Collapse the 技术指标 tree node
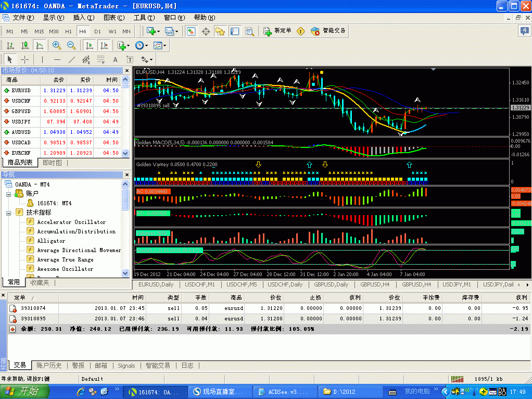 (9, 213)
